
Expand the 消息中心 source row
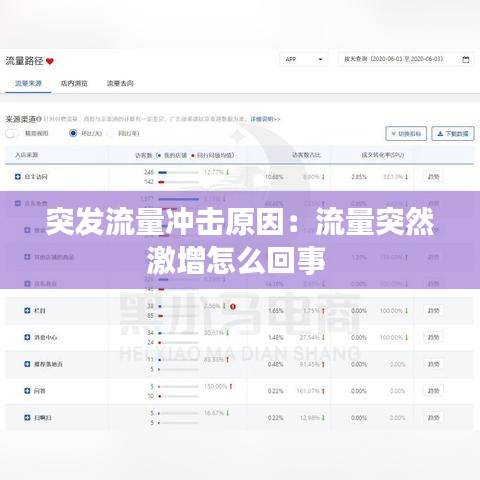pyautogui.click(x=27, y=337)
